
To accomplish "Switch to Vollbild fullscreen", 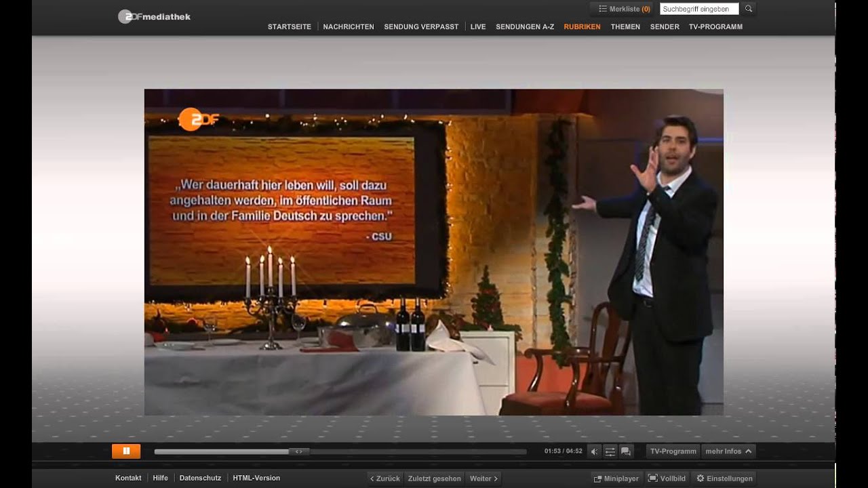I will pos(667,479).
